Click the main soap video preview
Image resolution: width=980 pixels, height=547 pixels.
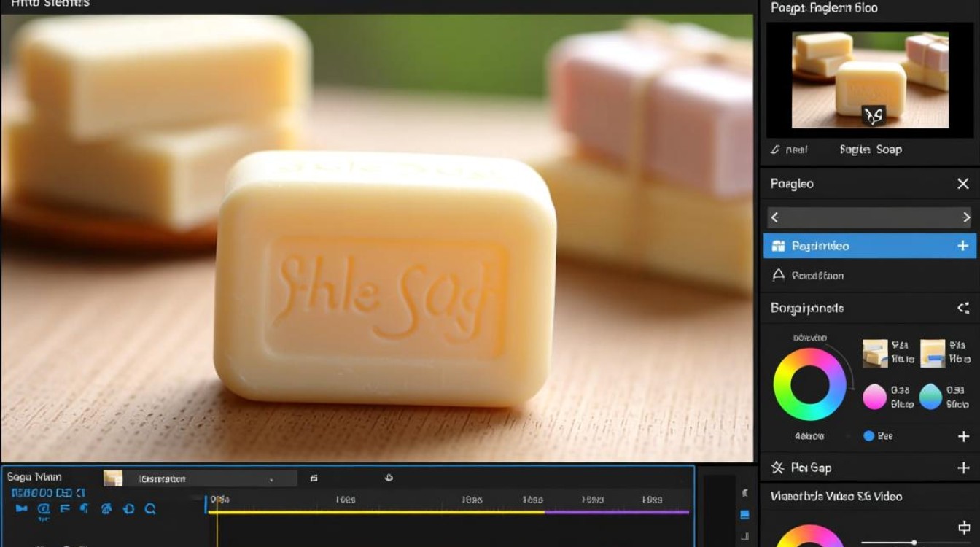(377, 238)
